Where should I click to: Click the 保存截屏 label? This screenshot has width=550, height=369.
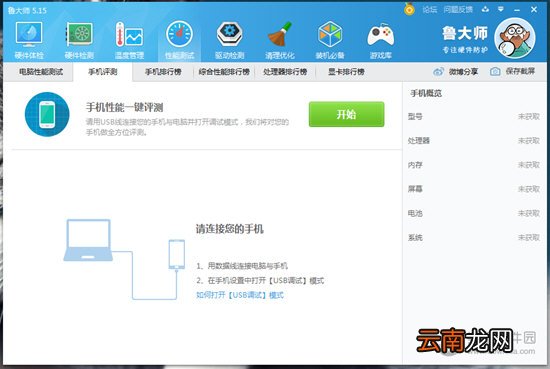[520, 72]
